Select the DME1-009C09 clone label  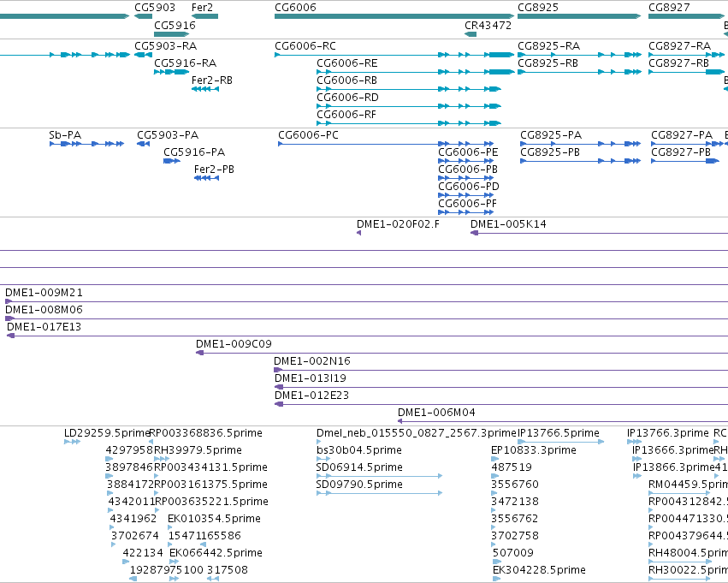[x=234, y=344]
